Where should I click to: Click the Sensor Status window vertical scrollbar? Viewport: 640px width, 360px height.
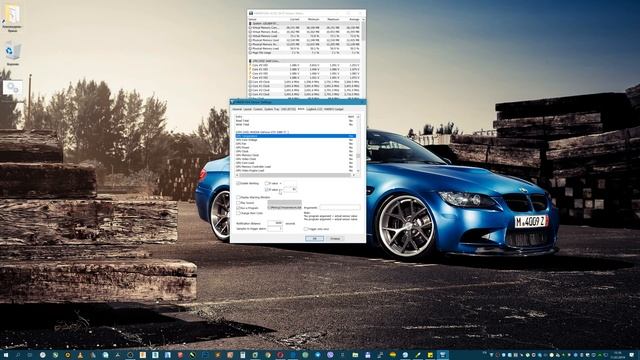click(363, 31)
